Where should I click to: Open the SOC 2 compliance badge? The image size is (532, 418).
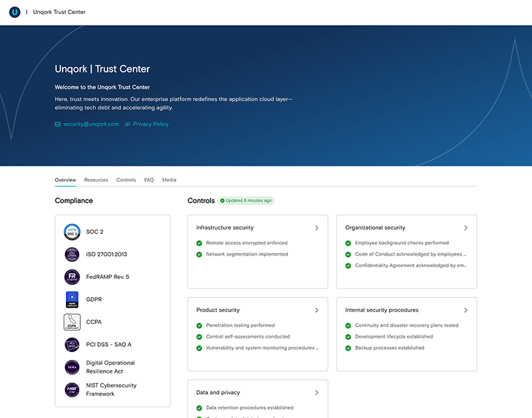(72, 232)
